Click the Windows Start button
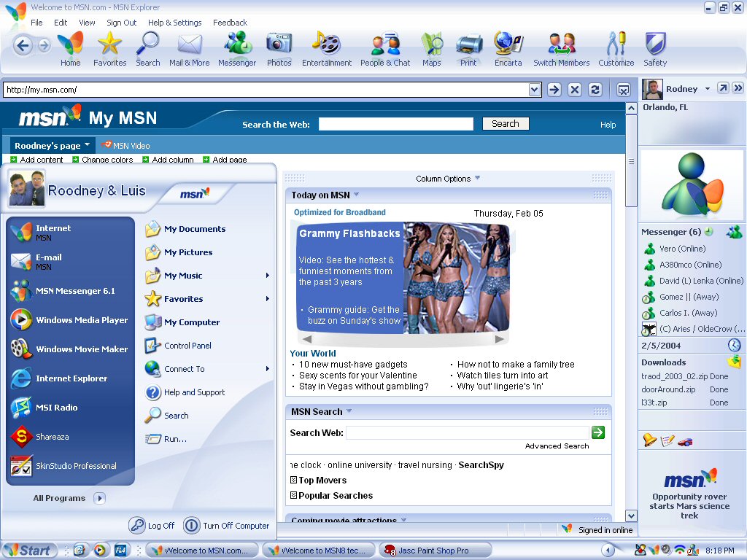This screenshot has width=747, height=560. coord(29,550)
